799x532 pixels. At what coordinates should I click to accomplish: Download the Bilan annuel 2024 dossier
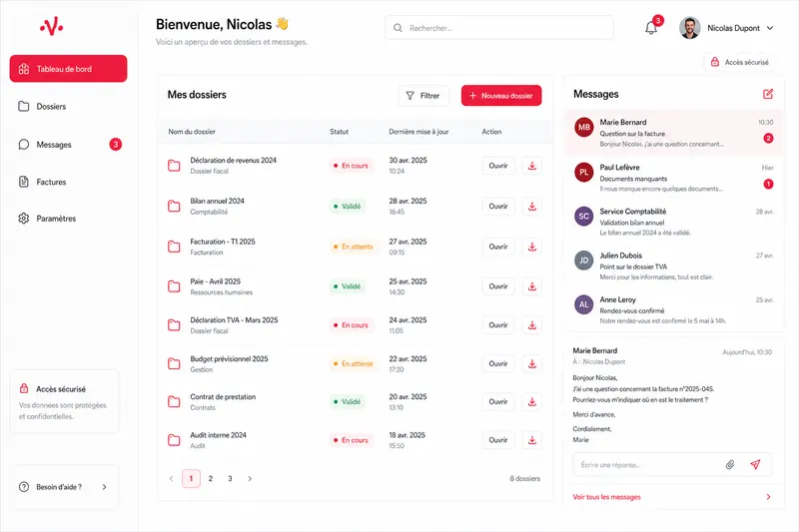pyautogui.click(x=532, y=207)
